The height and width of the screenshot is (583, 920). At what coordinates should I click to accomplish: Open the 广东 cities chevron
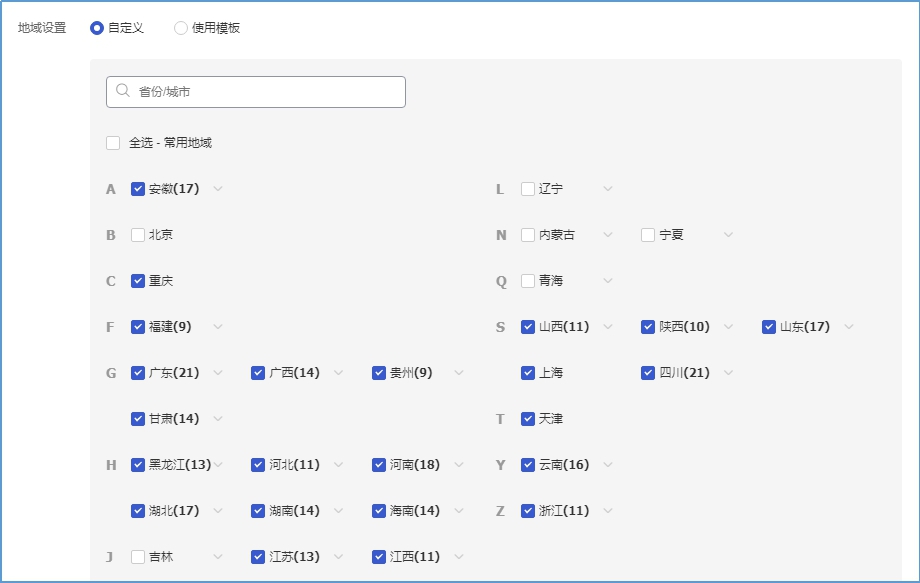[x=218, y=373]
